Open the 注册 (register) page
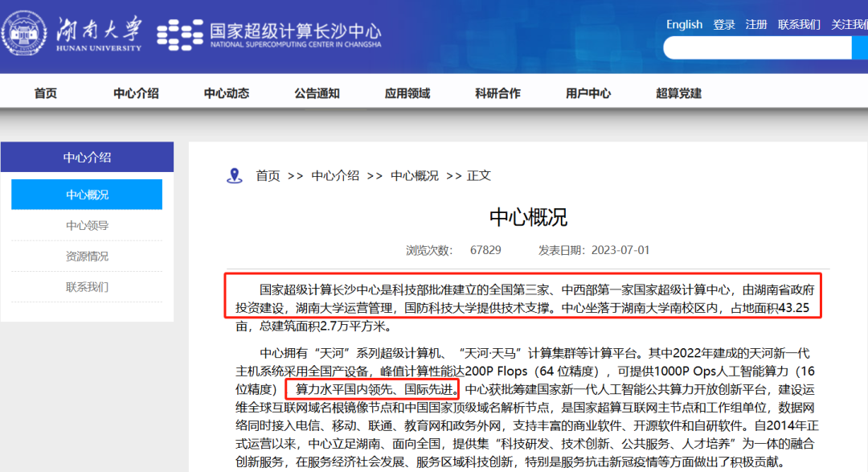This screenshot has height=472, width=868. pyautogui.click(x=755, y=24)
